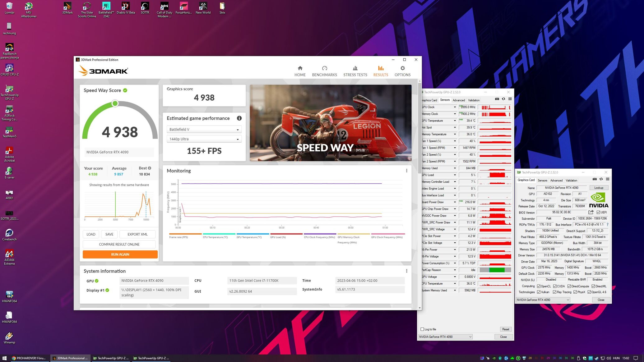Click GPU-Z Sensors window screenshot camera icon
Viewport: 644px width, 362px height.
pyautogui.click(x=497, y=99)
